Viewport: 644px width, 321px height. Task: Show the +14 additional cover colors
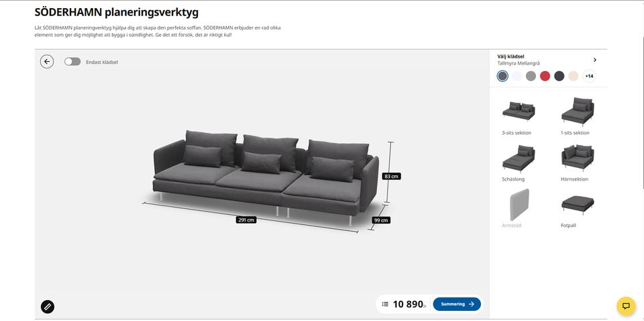click(x=589, y=76)
